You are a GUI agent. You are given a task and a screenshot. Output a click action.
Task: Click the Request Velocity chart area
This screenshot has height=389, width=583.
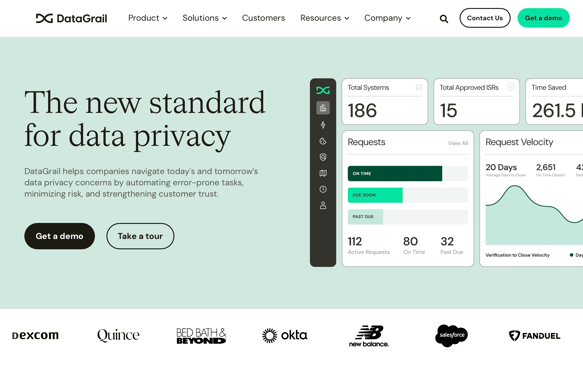pyautogui.click(x=534, y=215)
